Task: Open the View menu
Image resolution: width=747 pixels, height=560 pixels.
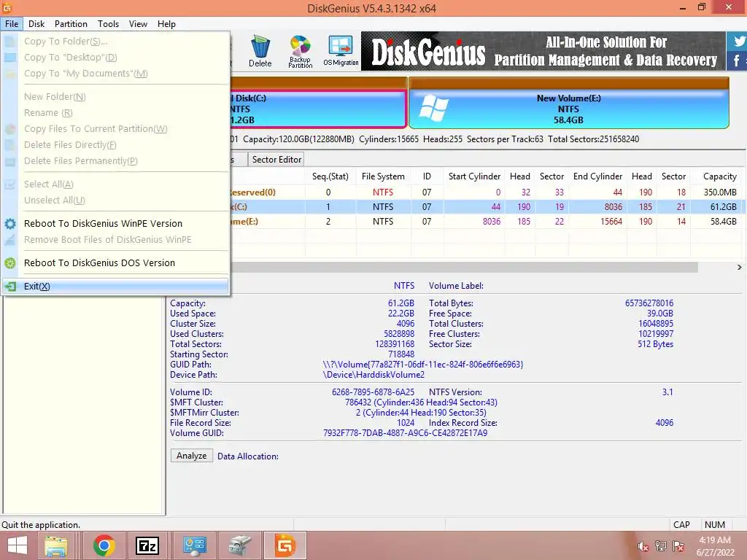Action: pos(138,24)
